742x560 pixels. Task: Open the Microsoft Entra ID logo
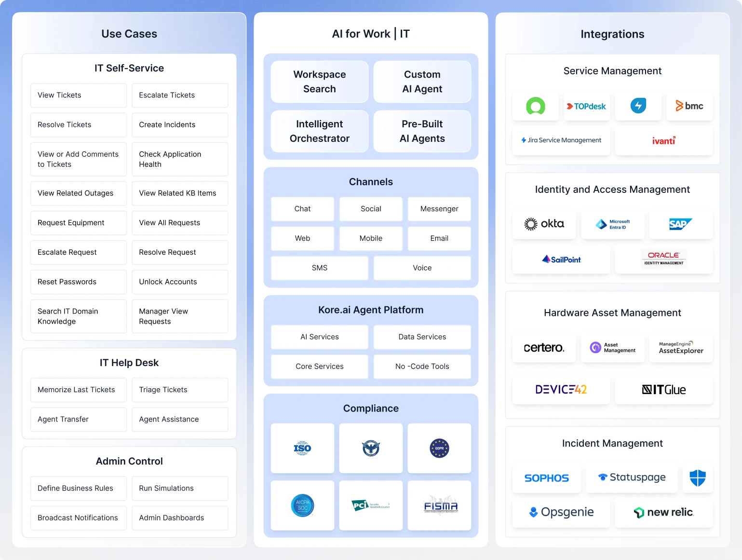coord(612,224)
